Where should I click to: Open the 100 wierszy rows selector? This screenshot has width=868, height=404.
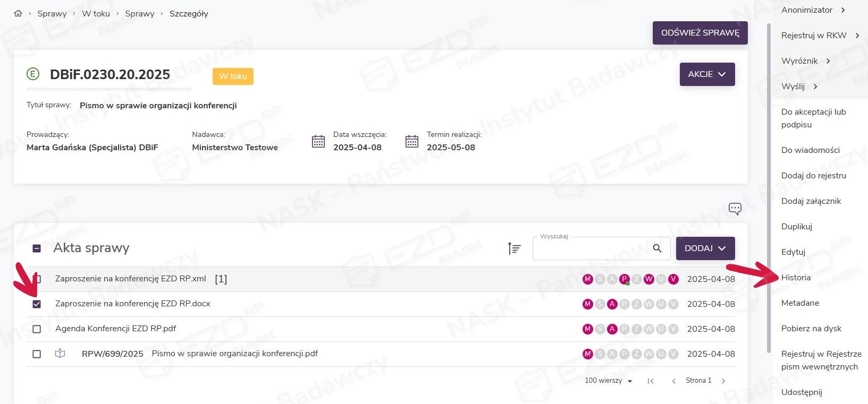[x=608, y=381]
